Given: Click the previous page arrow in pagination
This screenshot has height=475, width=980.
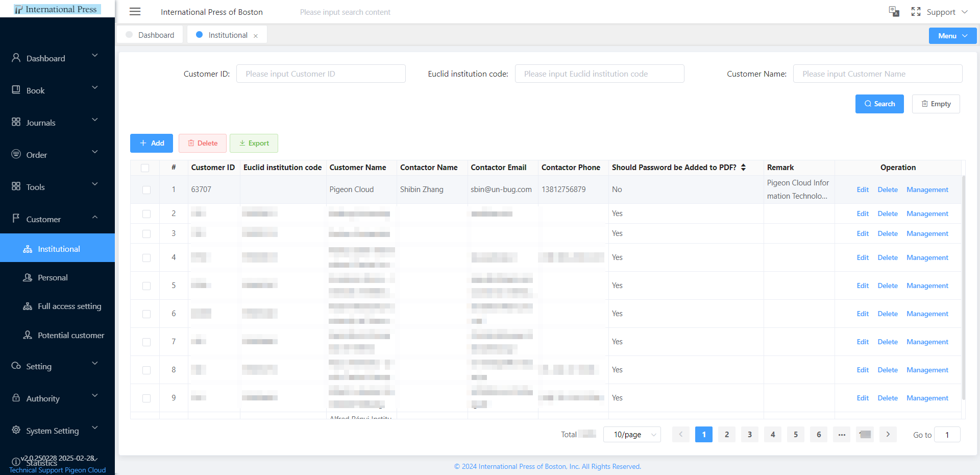Looking at the screenshot, I should (x=681, y=435).
